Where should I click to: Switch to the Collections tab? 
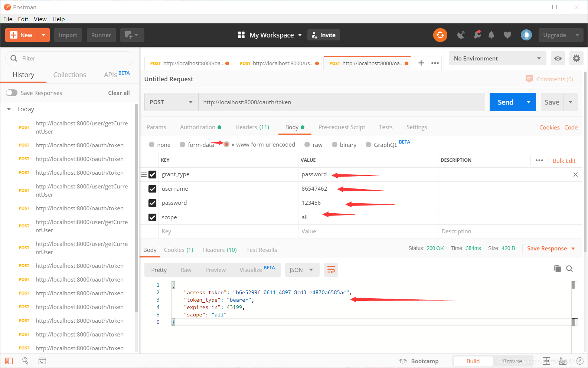point(70,75)
